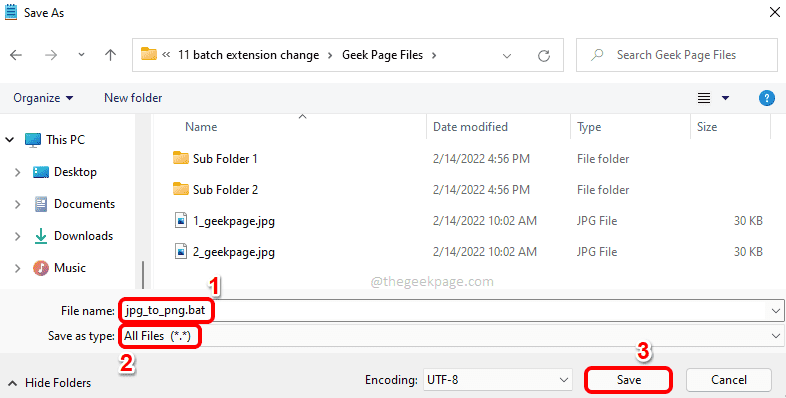Screen dimensions: 786x398
Task: Select file 1_geekpage.jpg by name
Action: click(234, 221)
